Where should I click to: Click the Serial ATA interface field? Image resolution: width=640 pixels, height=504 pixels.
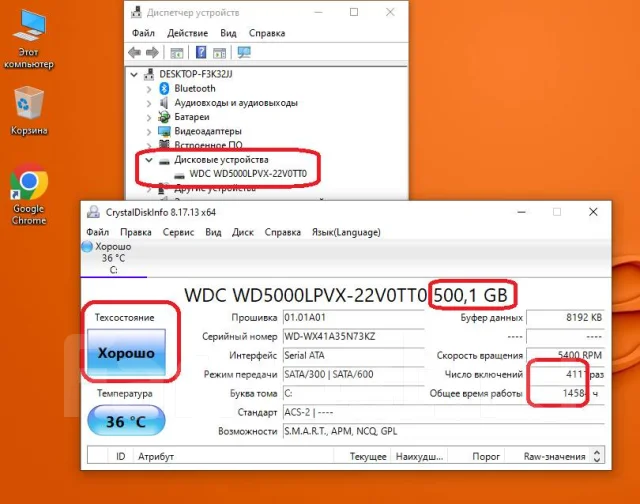tap(353, 355)
